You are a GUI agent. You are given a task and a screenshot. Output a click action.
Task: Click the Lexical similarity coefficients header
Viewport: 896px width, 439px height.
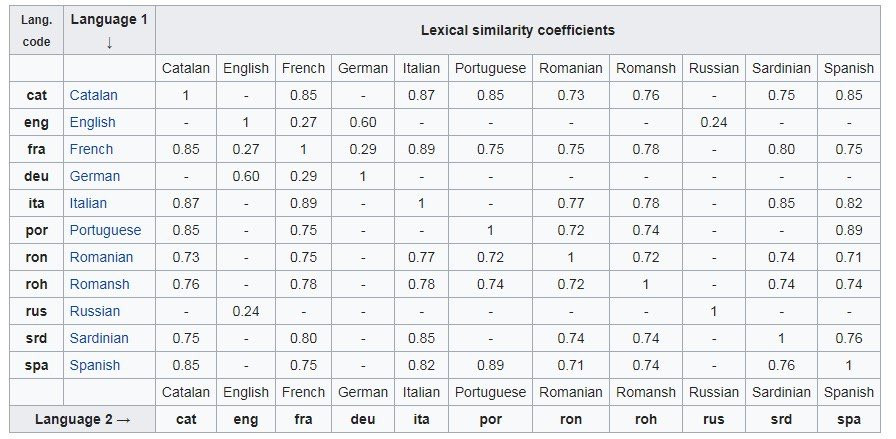pos(517,30)
